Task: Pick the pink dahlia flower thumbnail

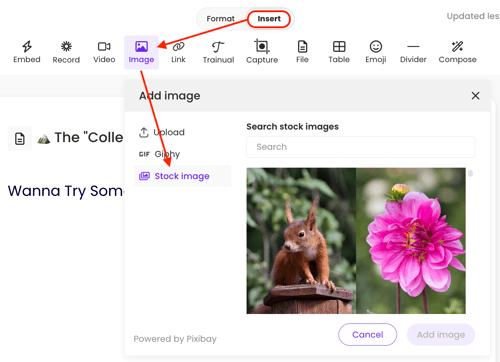Action: point(411,241)
